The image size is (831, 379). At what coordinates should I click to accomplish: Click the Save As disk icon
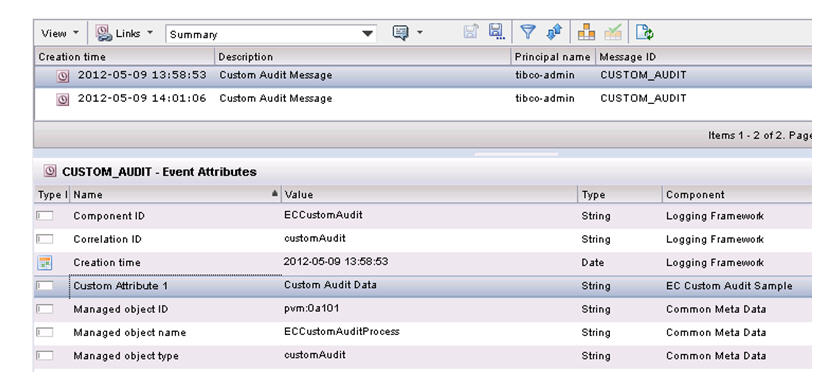pyautogui.click(x=497, y=32)
